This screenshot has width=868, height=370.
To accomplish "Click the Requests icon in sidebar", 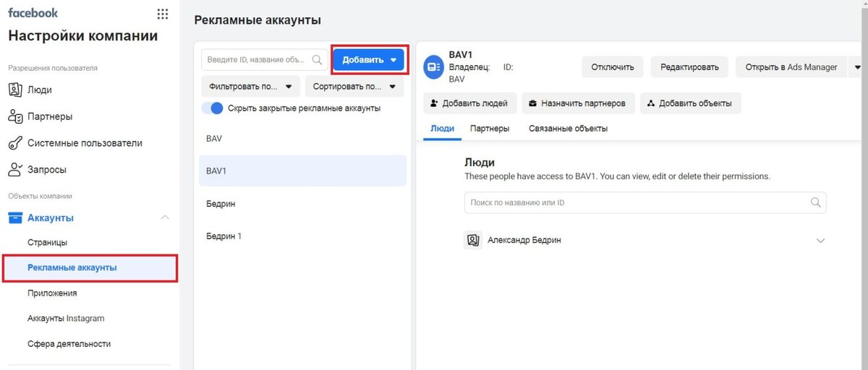I will pos(15,170).
